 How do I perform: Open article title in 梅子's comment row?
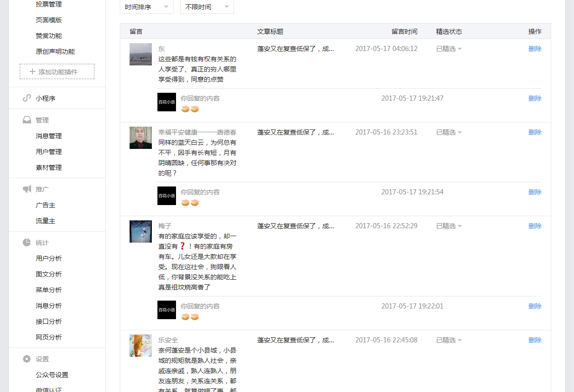[295, 226]
